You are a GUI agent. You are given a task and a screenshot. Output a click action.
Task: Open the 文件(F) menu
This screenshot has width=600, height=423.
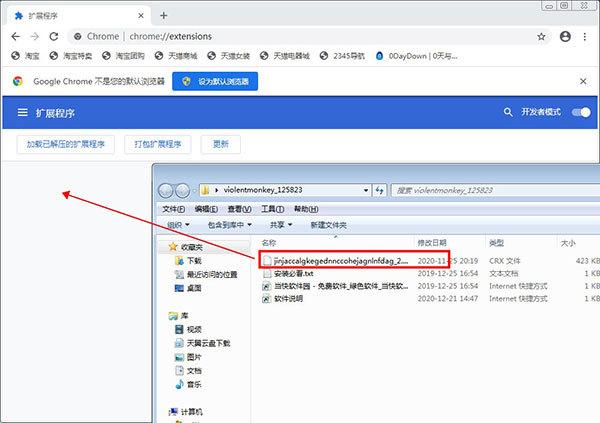click(x=173, y=209)
